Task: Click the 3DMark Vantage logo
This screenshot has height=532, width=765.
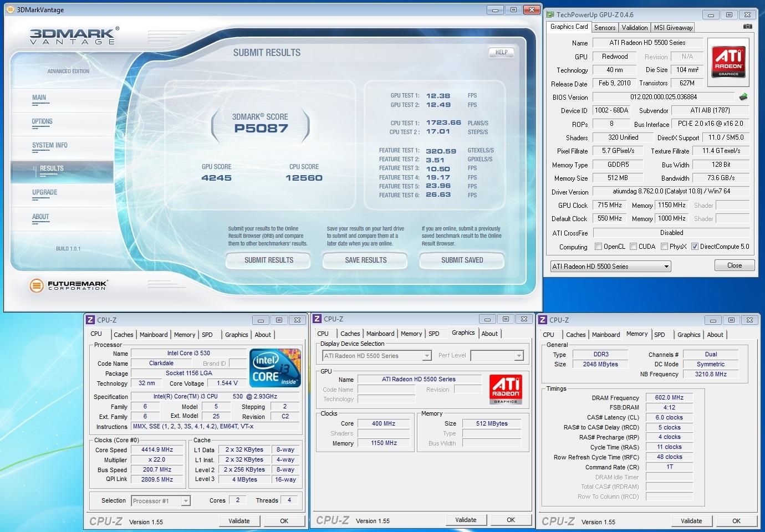Action: point(74,35)
